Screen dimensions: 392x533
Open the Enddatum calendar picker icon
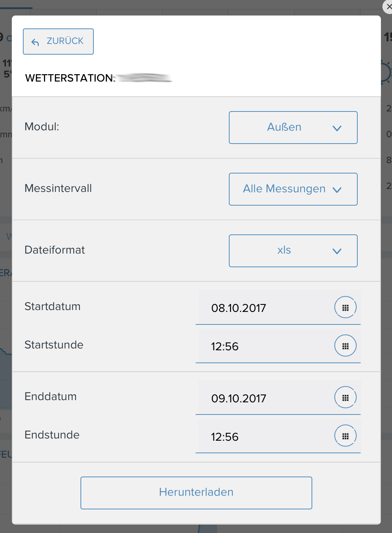pyautogui.click(x=345, y=398)
